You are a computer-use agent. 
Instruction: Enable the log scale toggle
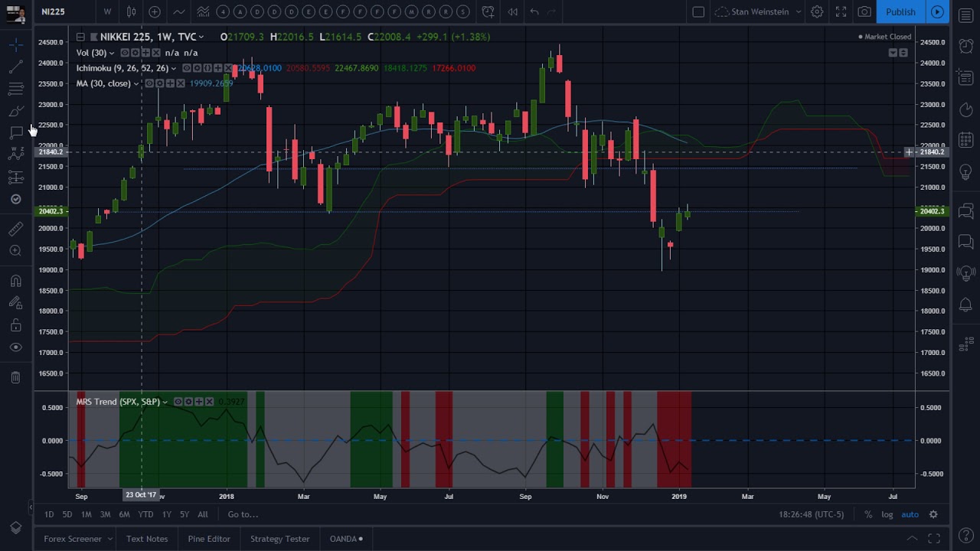(887, 514)
